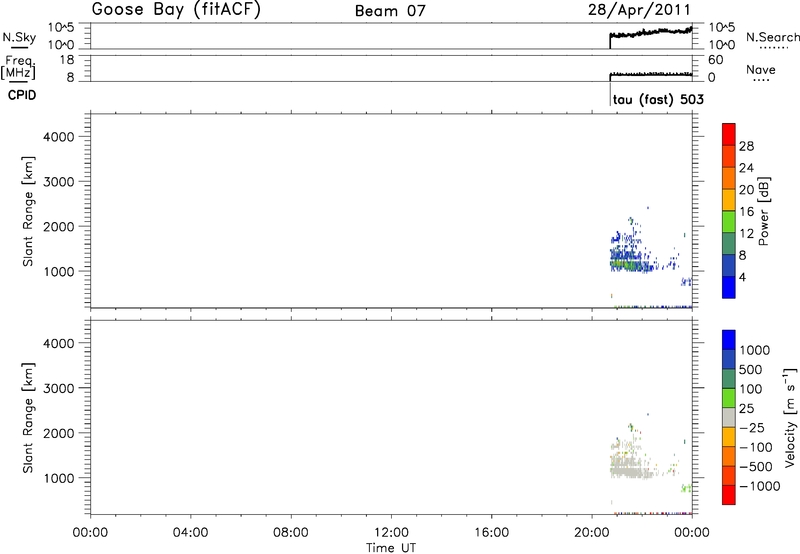Click the '04:00' time axis tick label
The image size is (800, 554).
pyautogui.click(x=190, y=533)
